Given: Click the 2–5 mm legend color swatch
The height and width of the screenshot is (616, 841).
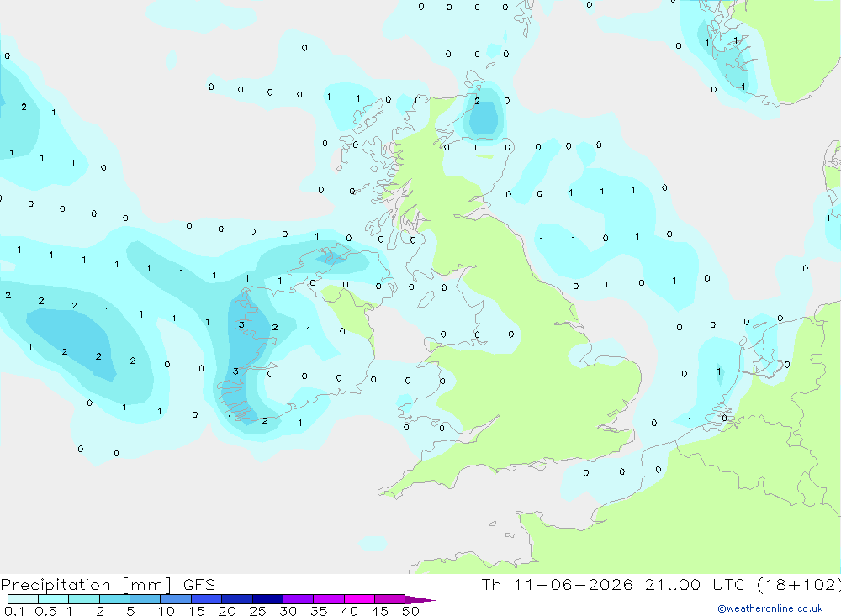Looking at the screenshot, I should (x=114, y=599).
